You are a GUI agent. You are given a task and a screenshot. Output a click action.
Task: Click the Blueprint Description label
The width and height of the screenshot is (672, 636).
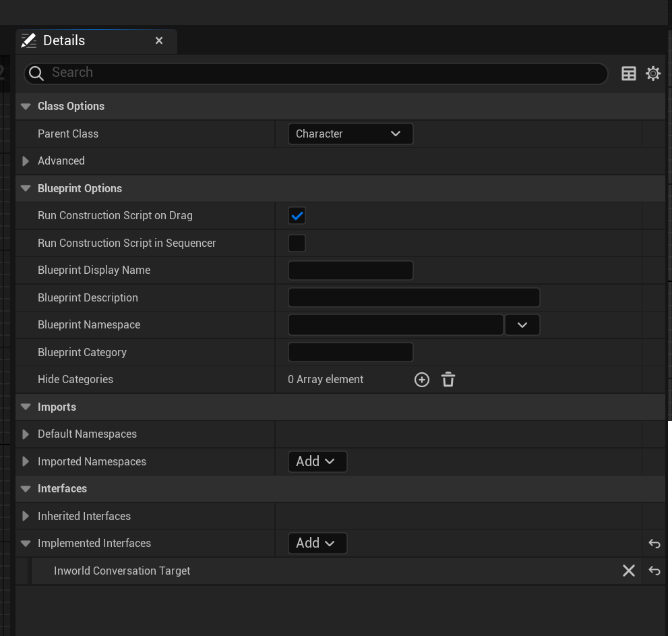[x=88, y=297]
